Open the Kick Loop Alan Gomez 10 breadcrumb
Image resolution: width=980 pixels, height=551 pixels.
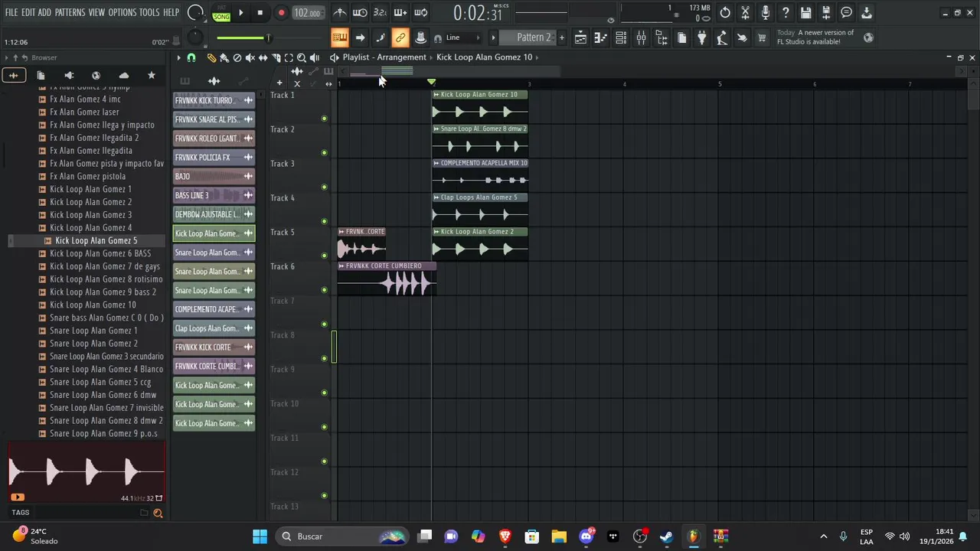click(x=484, y=57)
